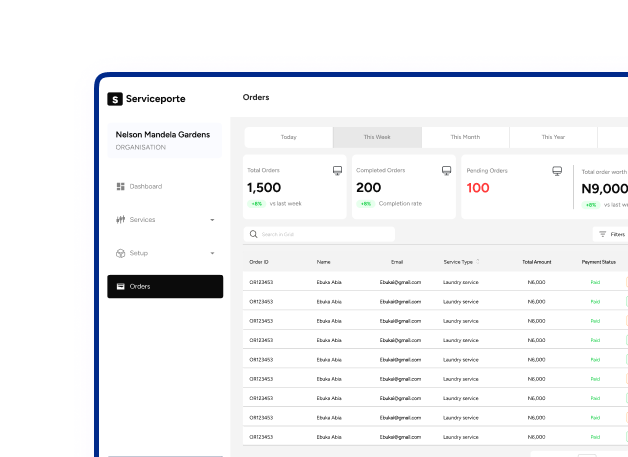Expand the Setup menu dropdown arrow
This screenshot has width=628, height=457.
[212, 254]
